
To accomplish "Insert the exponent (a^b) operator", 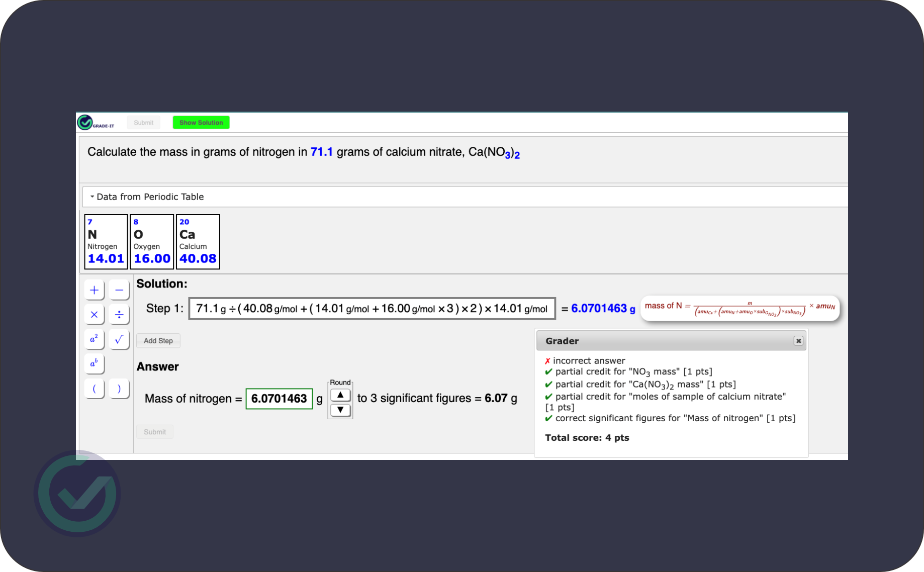I will (x=94, y=363).
